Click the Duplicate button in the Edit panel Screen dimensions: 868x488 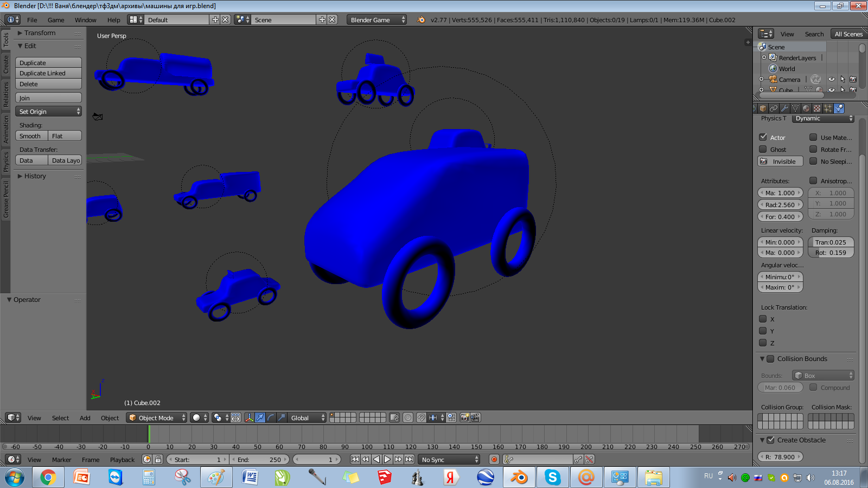[x=48, y=62]
